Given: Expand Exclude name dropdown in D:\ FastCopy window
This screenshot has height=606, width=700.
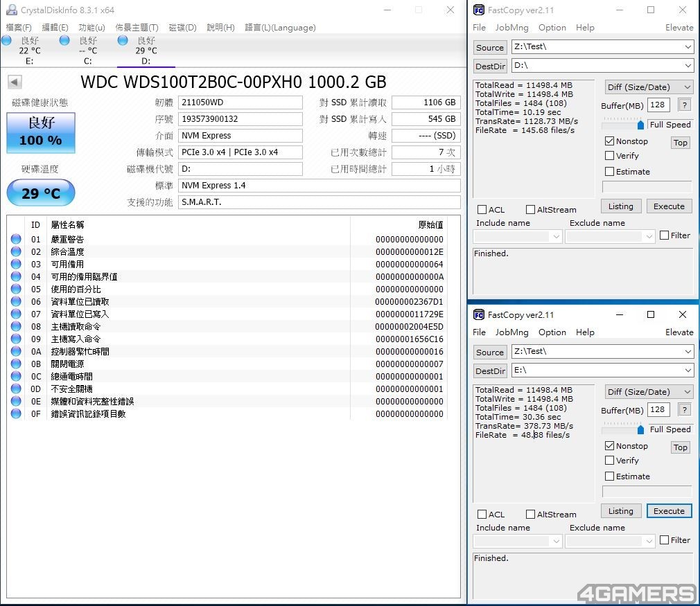Looking at the screenshot, I should pyautogui.click(x=649, y=236).
